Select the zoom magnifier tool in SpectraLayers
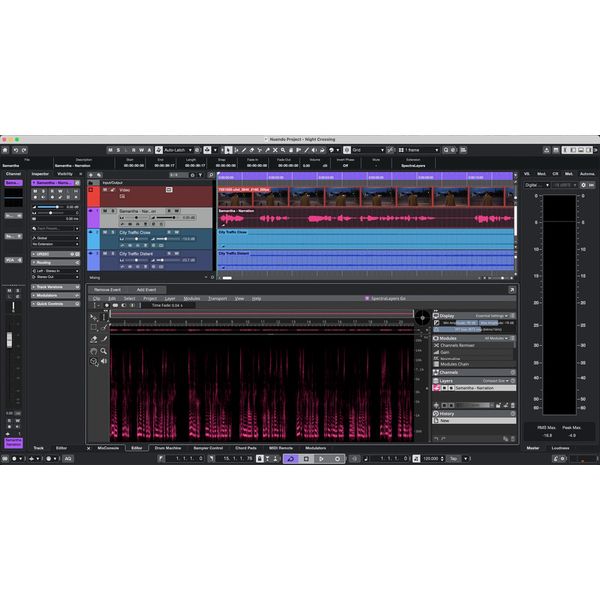The height and width of the screenshot is (600, 600). click(x=104, y=351)
